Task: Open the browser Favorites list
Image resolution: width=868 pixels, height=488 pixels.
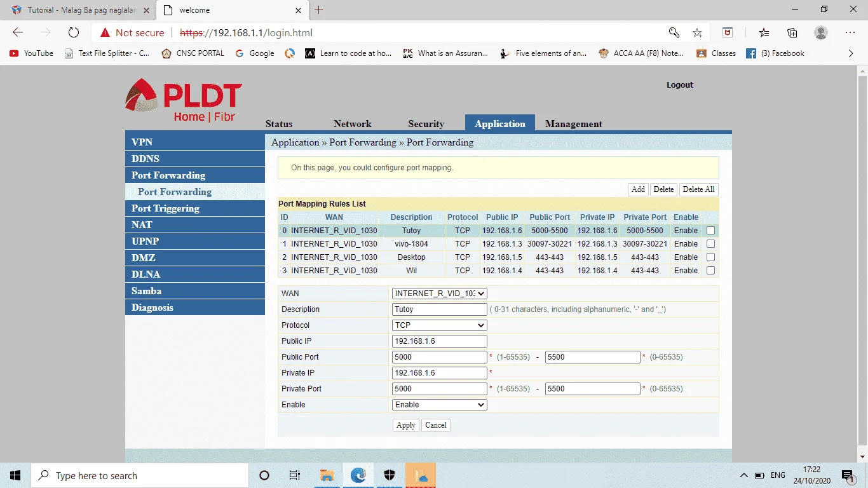Action: (764, 32)
